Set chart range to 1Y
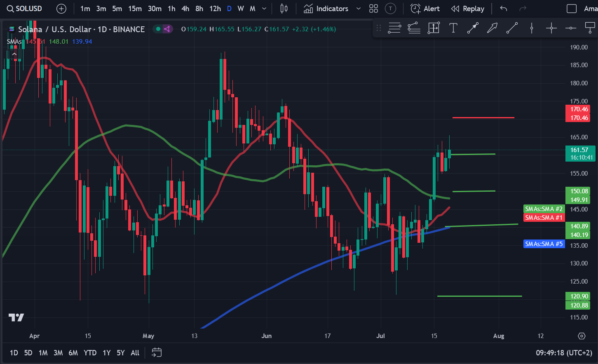This screenshot has height=364, width=598. point(106,353)
